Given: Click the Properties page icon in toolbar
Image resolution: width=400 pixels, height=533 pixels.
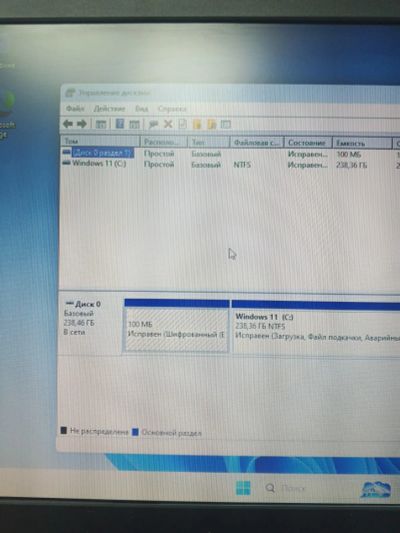Looking at the screenshot, I should (182, 124).
